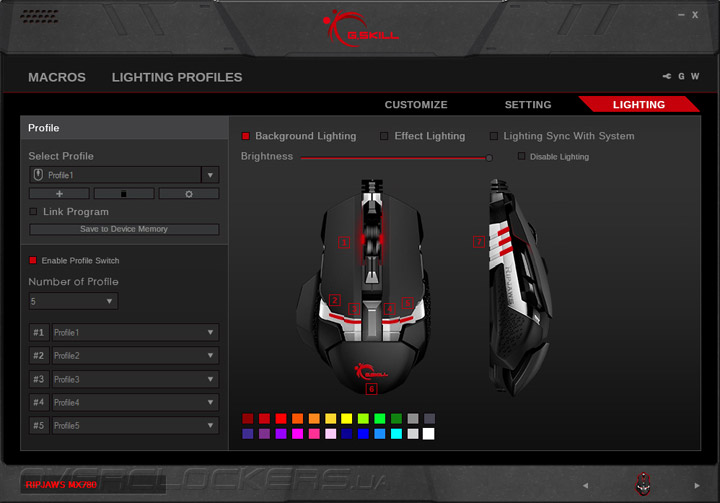
Task: Select lighting zone 3 on mouse
Action: pyautogui.click(x=353, y=309)
